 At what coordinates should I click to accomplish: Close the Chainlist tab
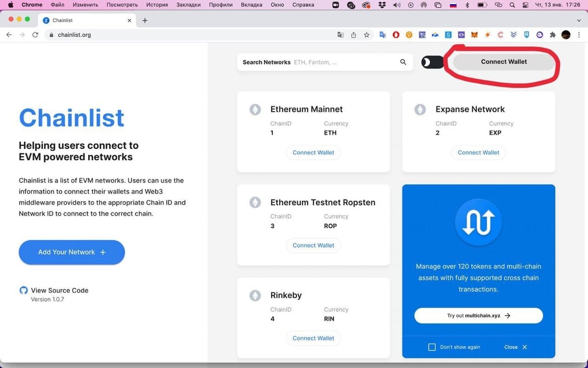(129, 21)
